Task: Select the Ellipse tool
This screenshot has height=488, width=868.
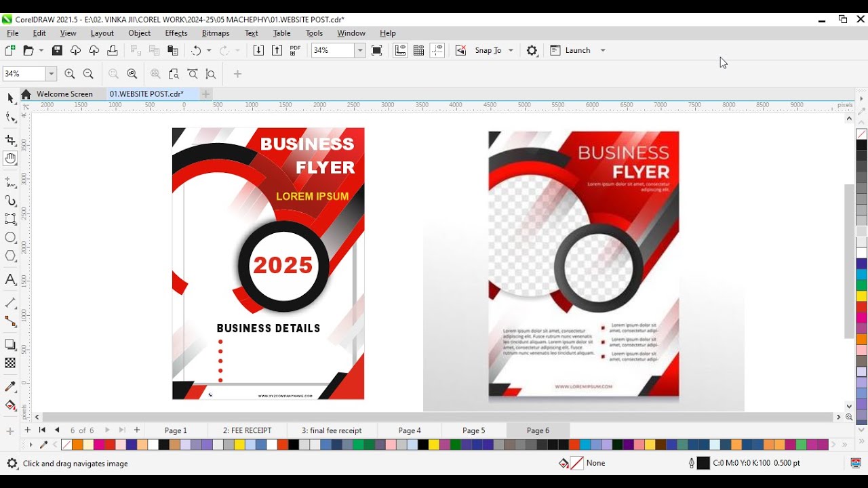Action: [x=10, y=237]
